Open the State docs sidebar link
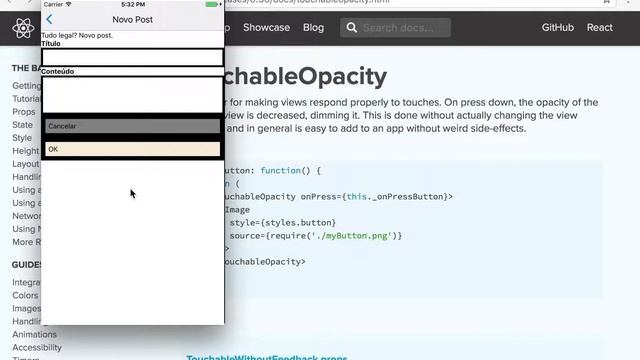The width and height of the screenshot is (640, 360). point(22,125)
